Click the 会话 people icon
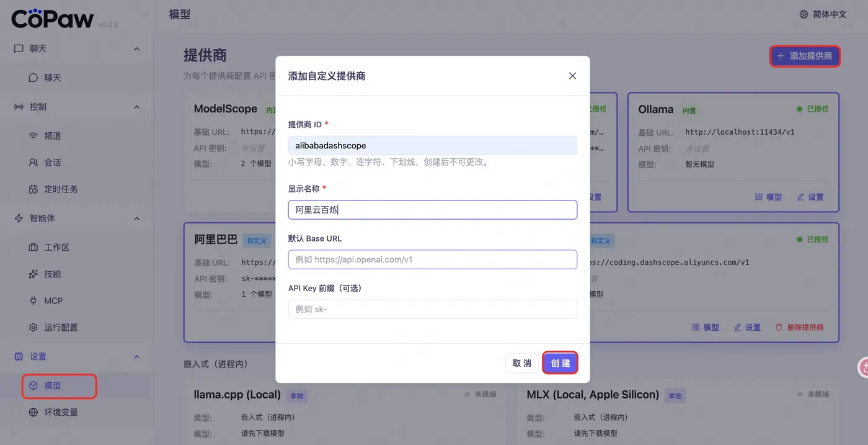This screenshot has height=445, width=868. (33, 163)
